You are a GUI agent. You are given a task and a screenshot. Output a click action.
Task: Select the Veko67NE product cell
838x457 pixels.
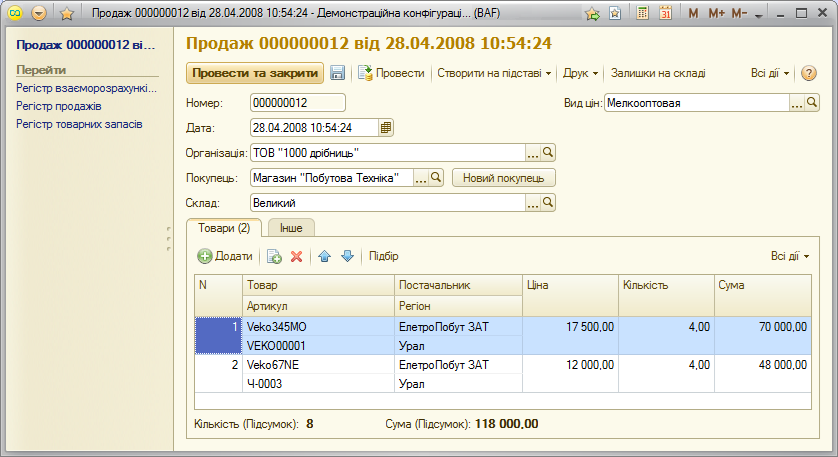318,365
